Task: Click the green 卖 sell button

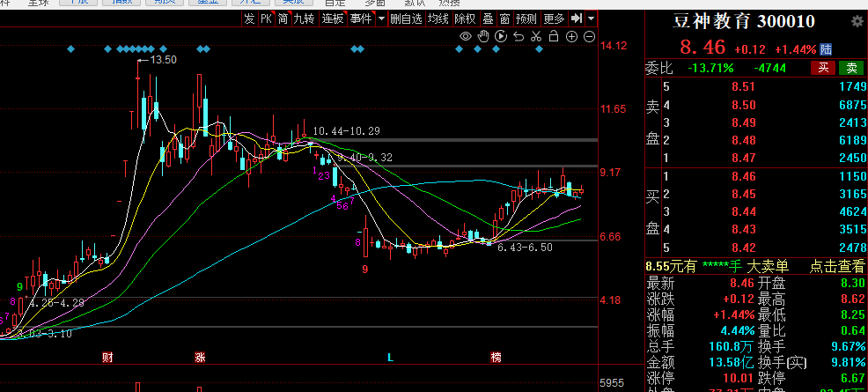Action: [x=850, y=68]
